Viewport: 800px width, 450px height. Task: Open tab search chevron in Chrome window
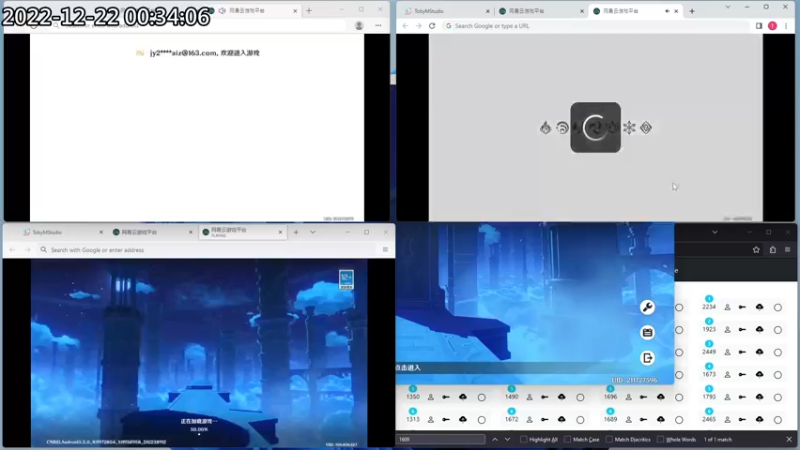(728, 7)
